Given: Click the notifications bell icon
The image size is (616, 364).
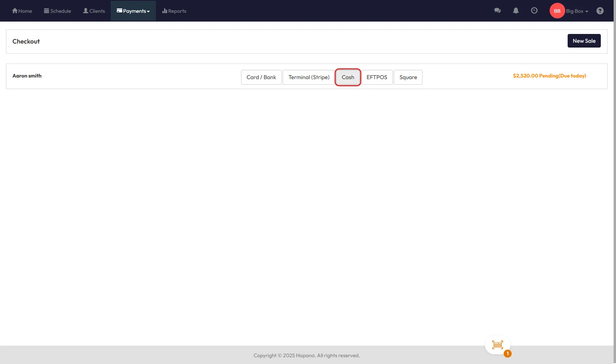Looking at the screenshot, I should tap(516, 11).
